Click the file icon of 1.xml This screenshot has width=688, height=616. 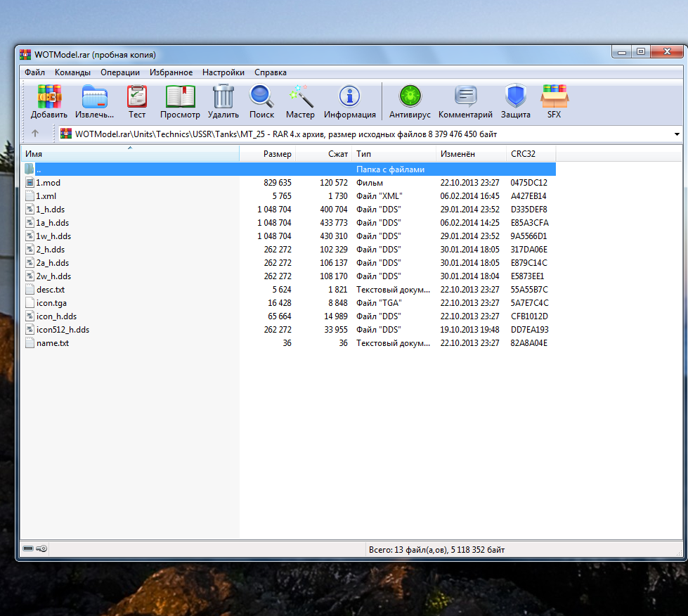[x=30, y=195]
